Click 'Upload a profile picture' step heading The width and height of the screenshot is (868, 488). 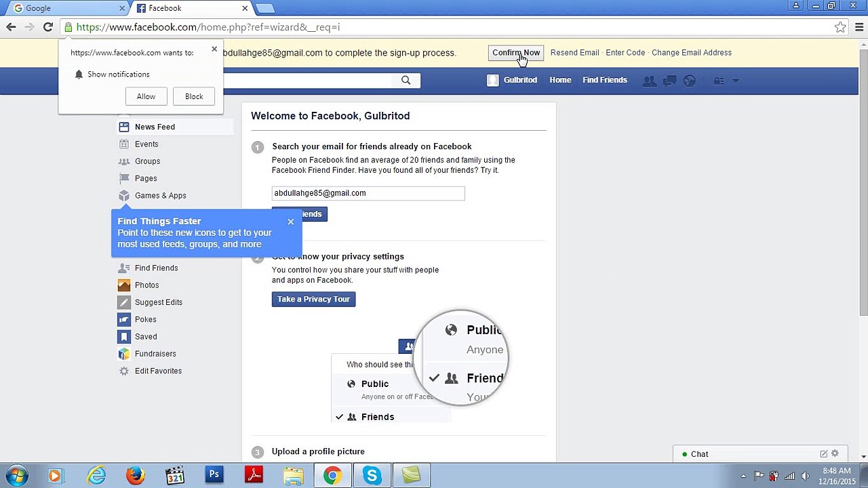(318, 451)
